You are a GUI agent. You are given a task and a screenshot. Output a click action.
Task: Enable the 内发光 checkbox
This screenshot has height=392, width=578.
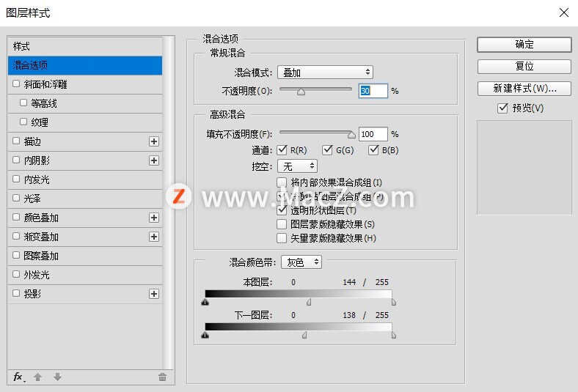(x=16, y=179)
